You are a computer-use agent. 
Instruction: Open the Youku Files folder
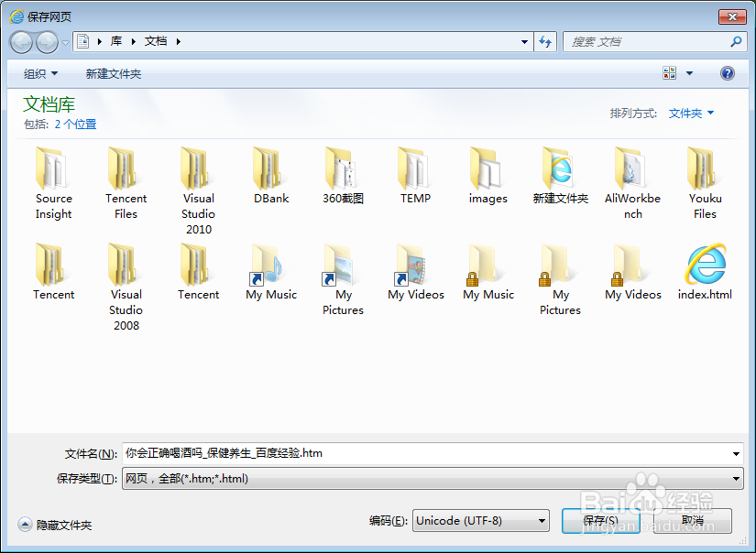click(x=705, y=183)
